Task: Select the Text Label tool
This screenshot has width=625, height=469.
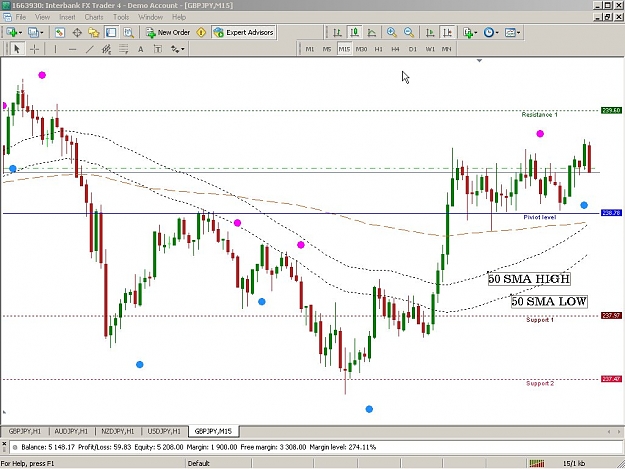Action: click(158, 49)
